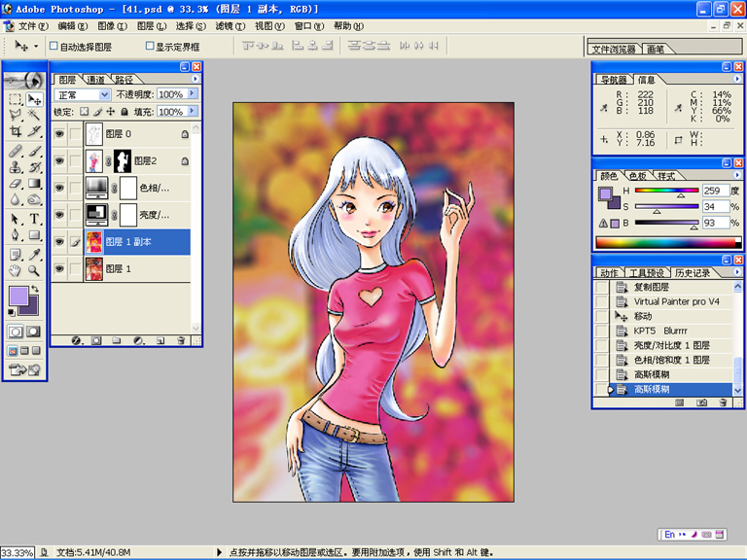Select history state KPT5 Blurrrr

coord(671,331)
